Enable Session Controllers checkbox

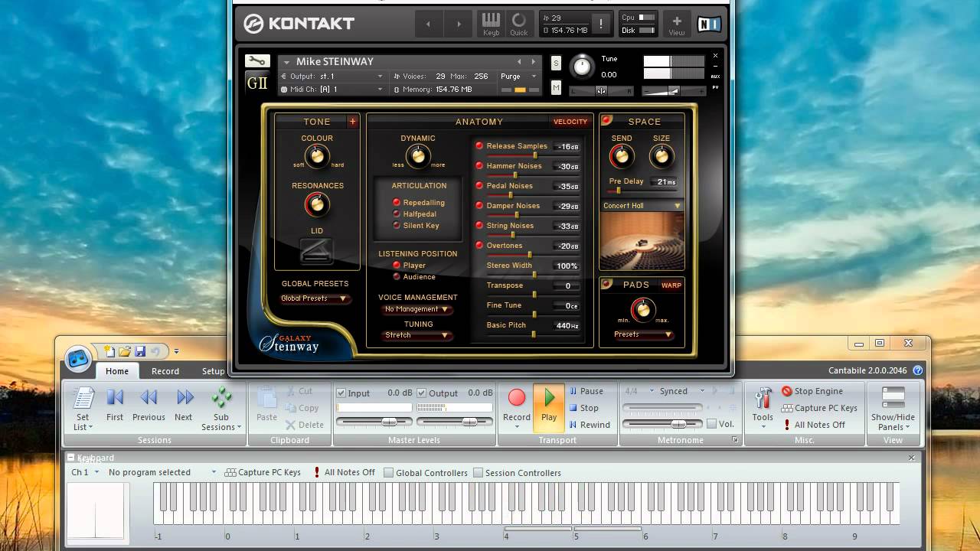(x=479, y=473)
